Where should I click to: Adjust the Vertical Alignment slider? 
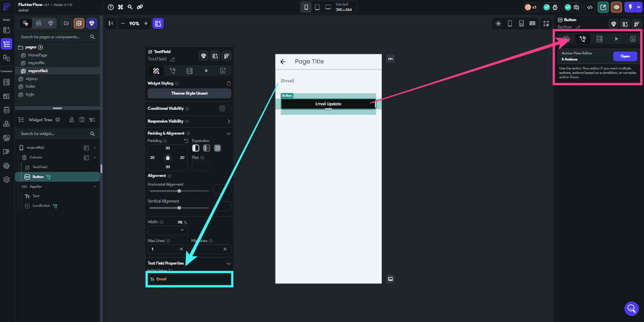coord(179,208)
